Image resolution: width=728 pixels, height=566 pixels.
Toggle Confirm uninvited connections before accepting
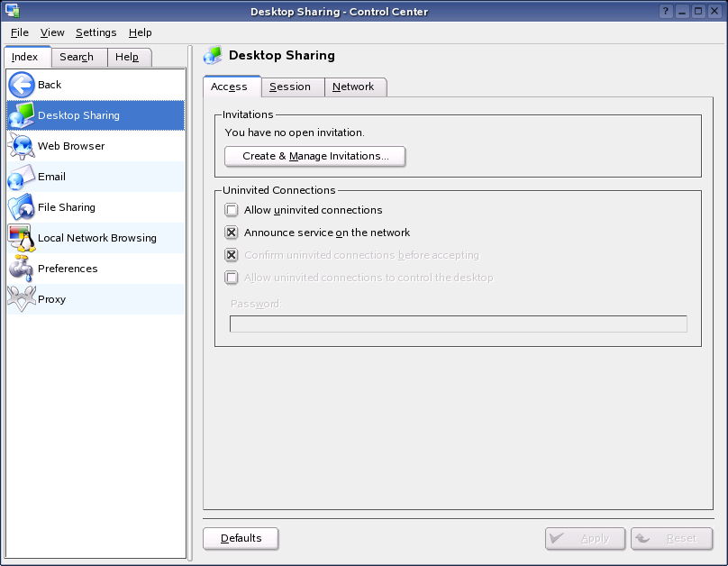click(232, 255)
